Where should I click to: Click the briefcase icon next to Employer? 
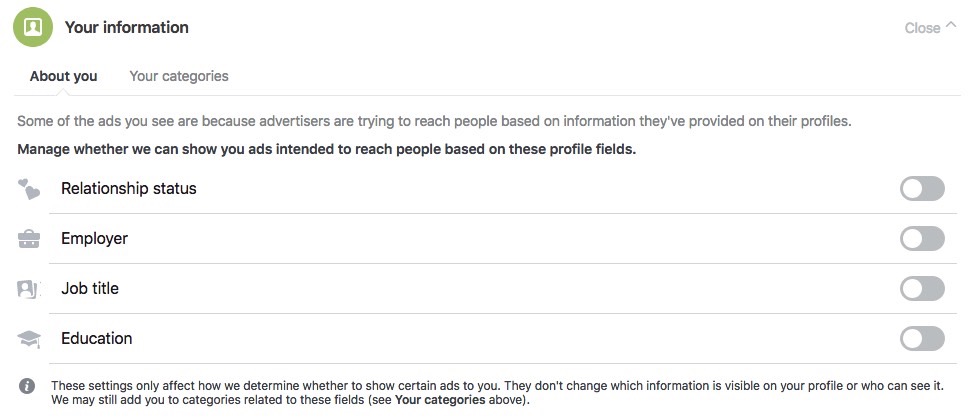coord(29,239)
